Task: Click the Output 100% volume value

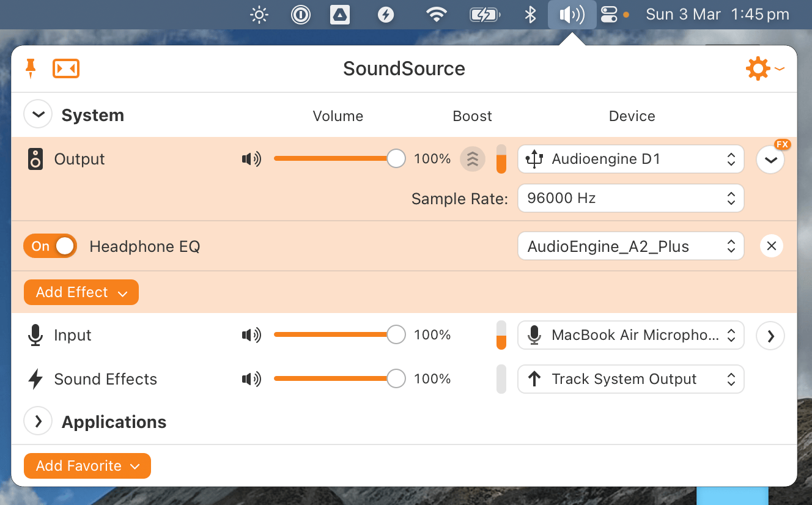Action: [432, 159]
